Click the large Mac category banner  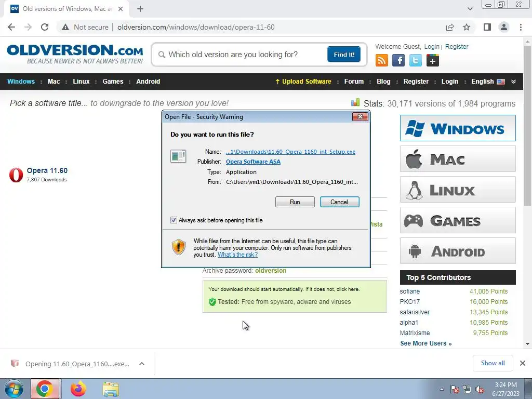(458, 159)
